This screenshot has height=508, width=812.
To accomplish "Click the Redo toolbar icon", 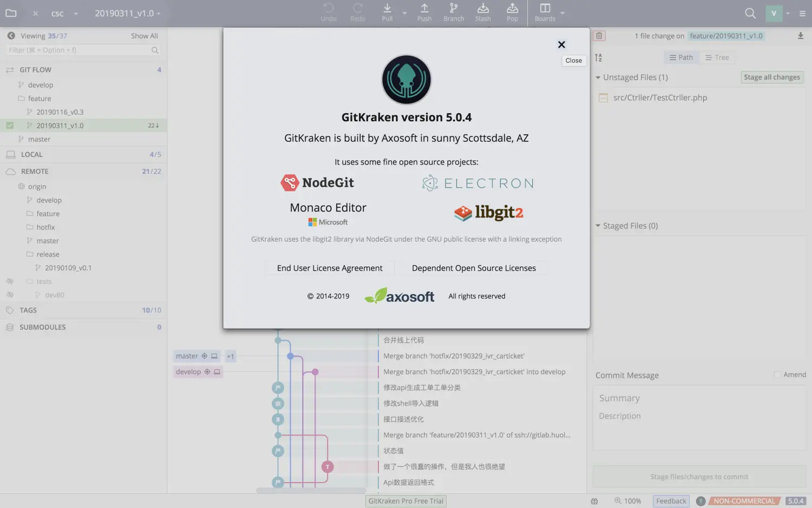I will [358, 12].
